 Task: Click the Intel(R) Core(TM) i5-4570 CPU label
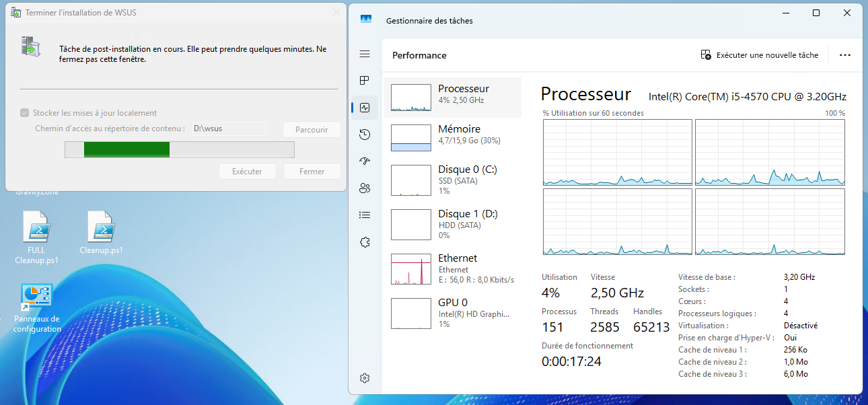click(x=748, y=97)
